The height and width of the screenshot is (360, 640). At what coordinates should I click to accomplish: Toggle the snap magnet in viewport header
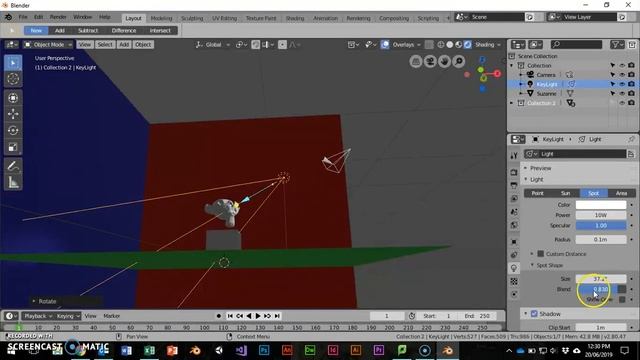[x=256, y=44]
